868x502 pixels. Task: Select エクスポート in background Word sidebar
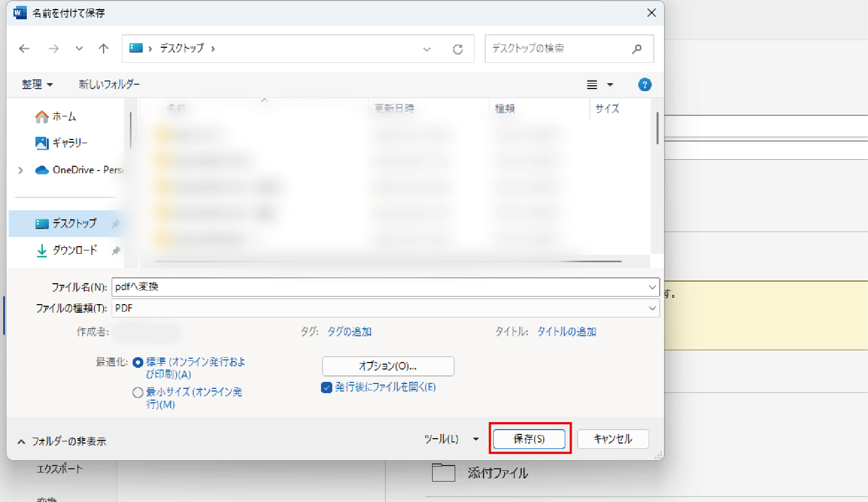tap(60, 469)
